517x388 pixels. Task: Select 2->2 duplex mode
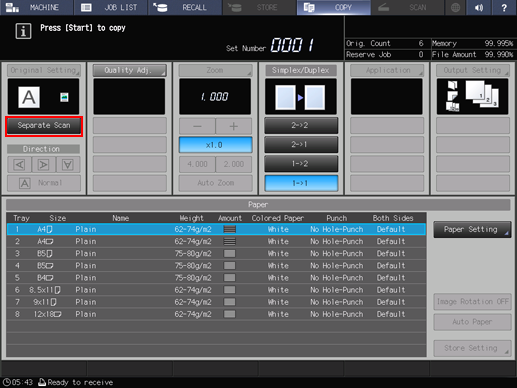(x=301, y=125)
